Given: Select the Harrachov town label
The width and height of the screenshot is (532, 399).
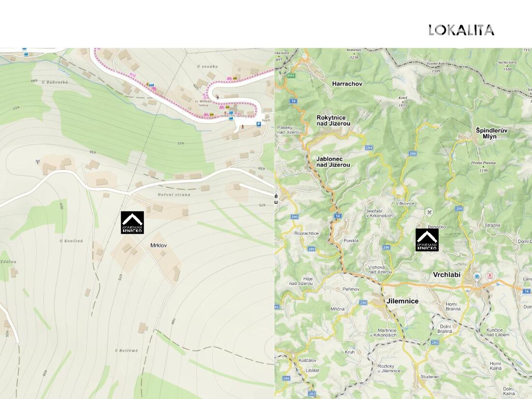Looking at the screenshot, I should (x=347, y=84).
